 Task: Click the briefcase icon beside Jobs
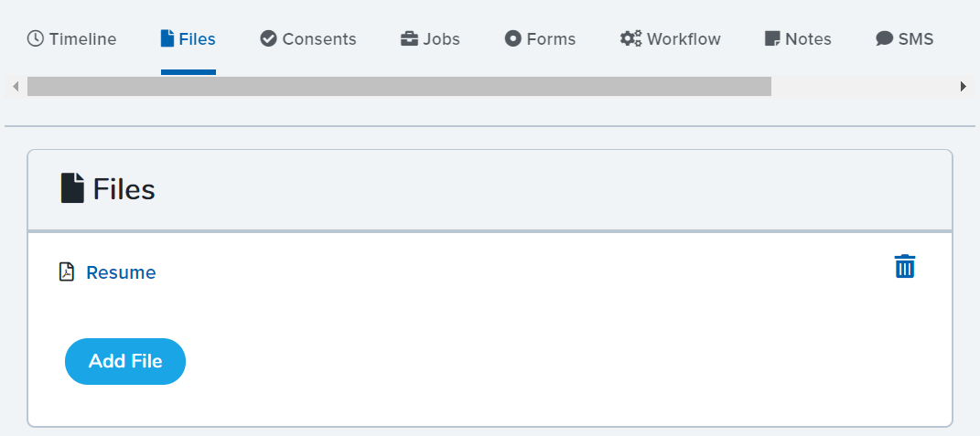(x=409, y=39)
